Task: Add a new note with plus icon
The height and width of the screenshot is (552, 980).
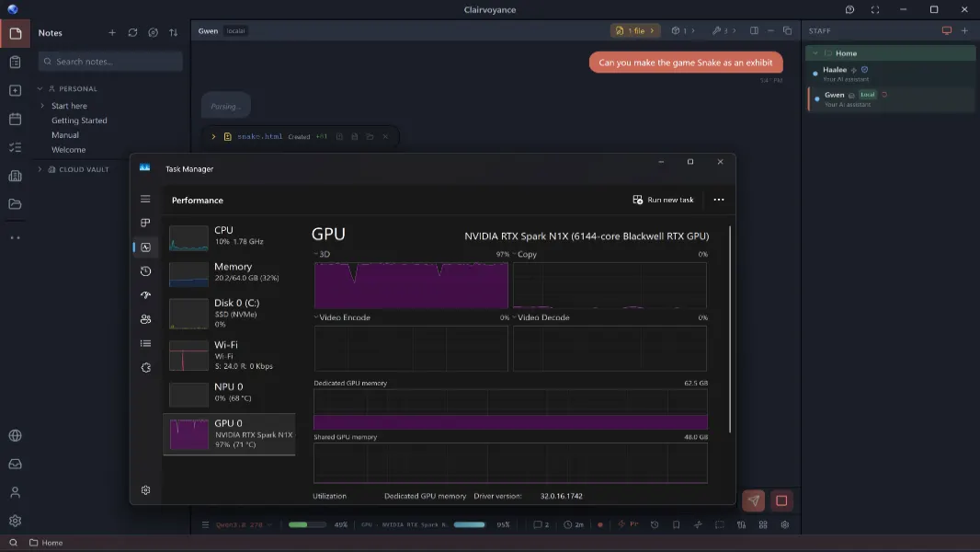Action: click(x=112, y=32)
